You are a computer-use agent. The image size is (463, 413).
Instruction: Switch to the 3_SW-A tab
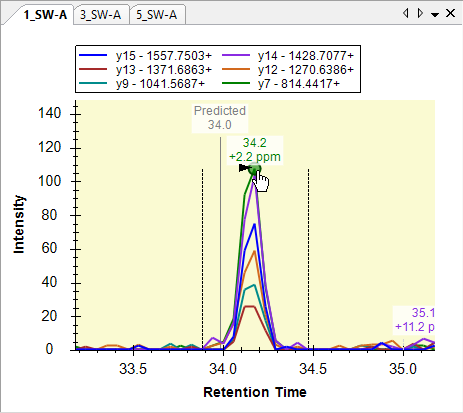100,15
